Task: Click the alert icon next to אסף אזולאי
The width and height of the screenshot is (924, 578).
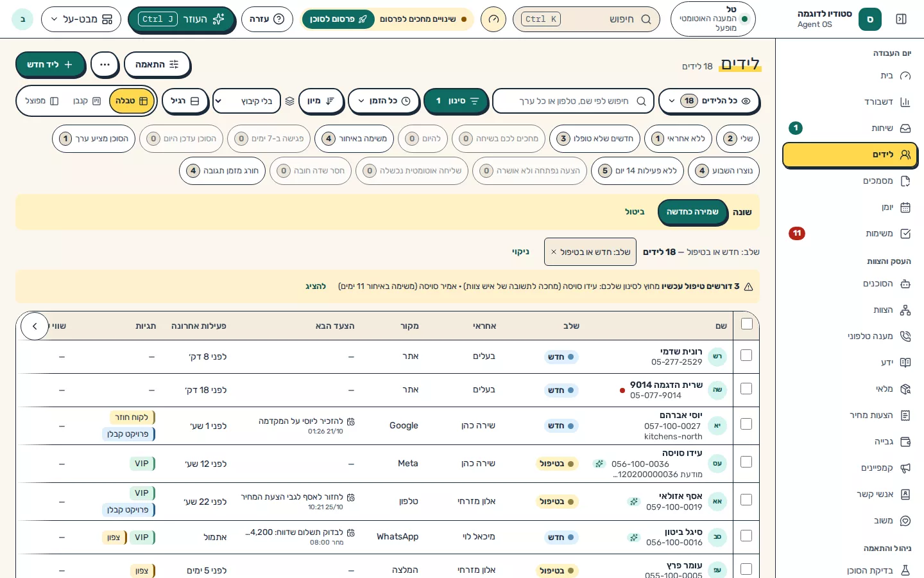Action: click(634, 502)
